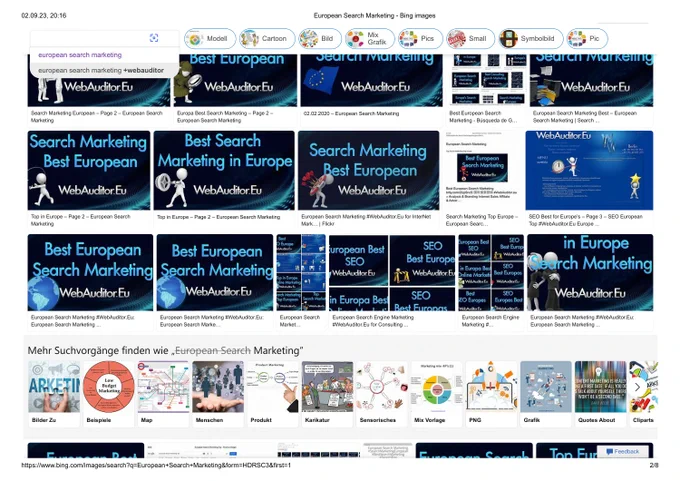The width and height of the screenshot is (680, 481).
Task: Select the Mix Grafik filter chip
Action: click(x=369, y=39)
